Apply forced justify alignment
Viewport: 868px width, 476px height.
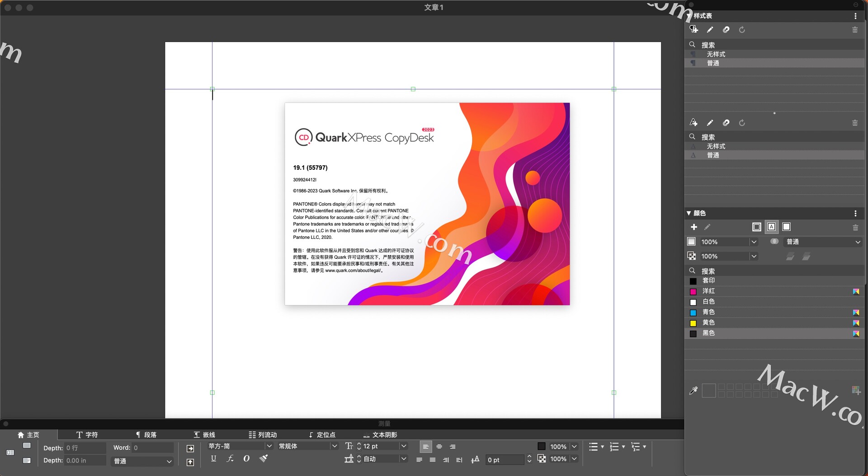click(x=433, y=460)
